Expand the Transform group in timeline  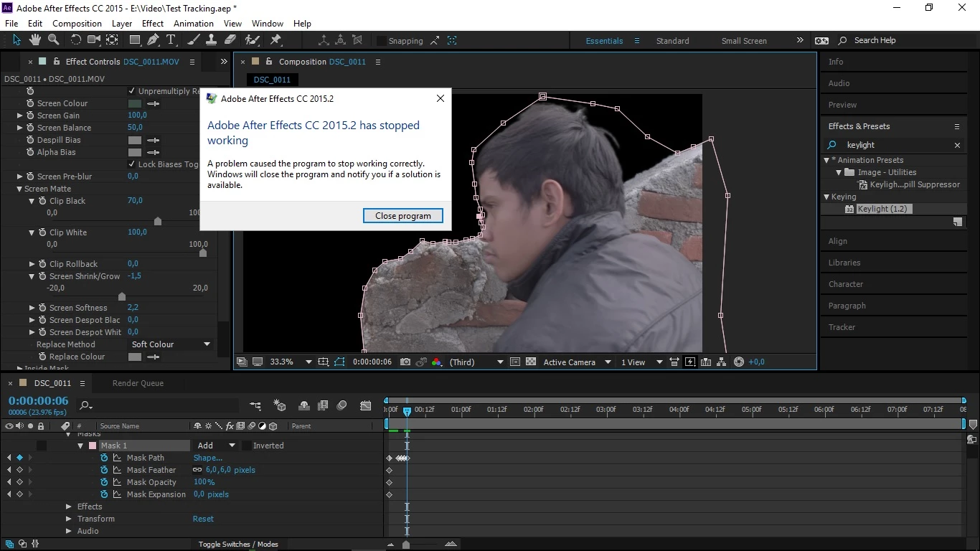tap(69, 519)
